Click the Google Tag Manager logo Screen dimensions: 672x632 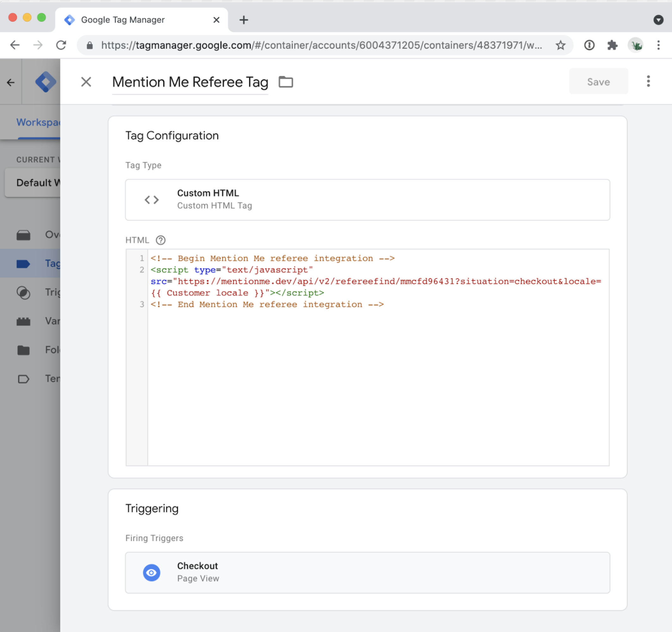46,82
